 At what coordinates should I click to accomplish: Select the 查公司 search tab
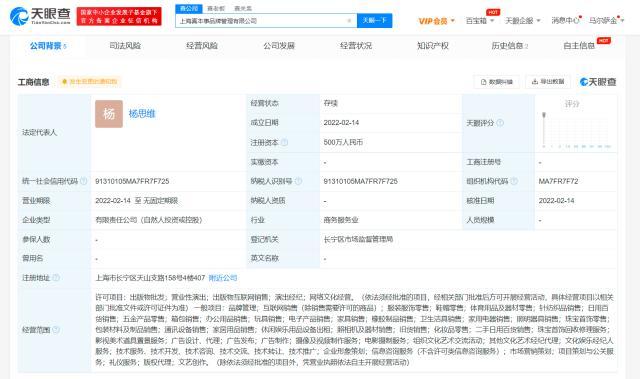(189, 8)
